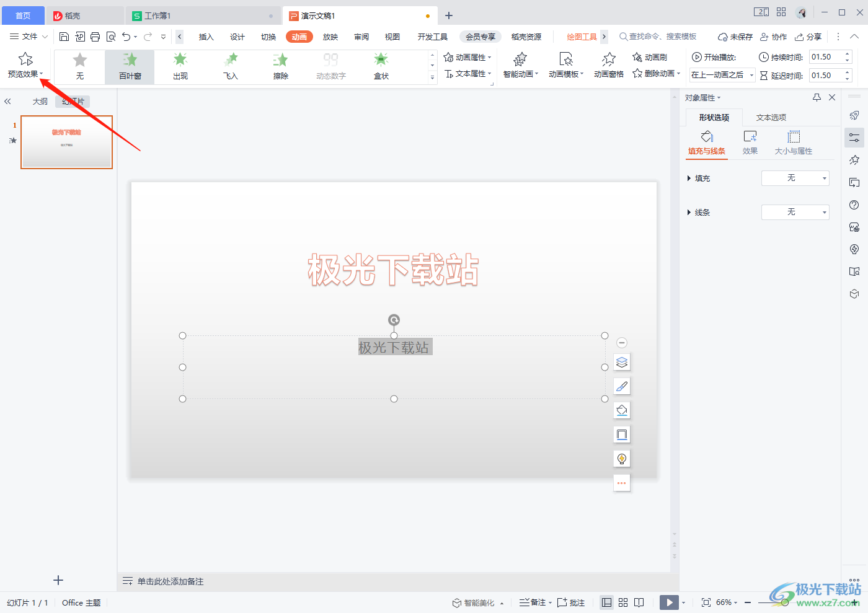Pin the 对象属性 panel
Screen dimensions: 868x613
click(817, 97)
